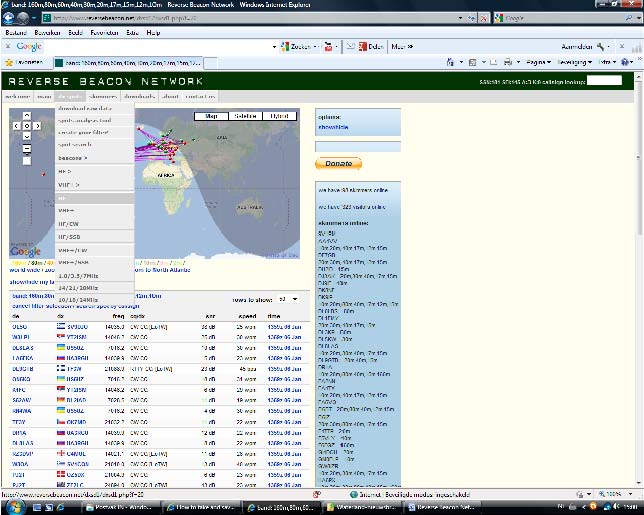Screen dimensions: 644x515
Task: Click the Windows Start orb
Action: coord(10,507)
